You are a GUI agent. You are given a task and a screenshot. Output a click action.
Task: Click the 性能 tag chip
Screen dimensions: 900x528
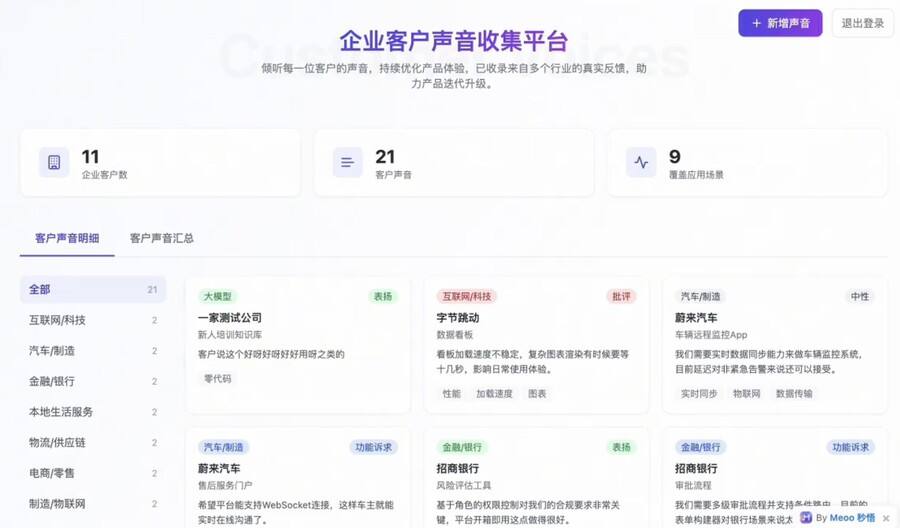pos(451,394)
